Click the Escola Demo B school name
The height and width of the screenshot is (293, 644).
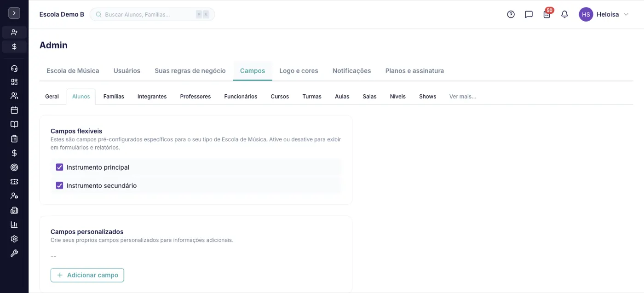point(62,14)
